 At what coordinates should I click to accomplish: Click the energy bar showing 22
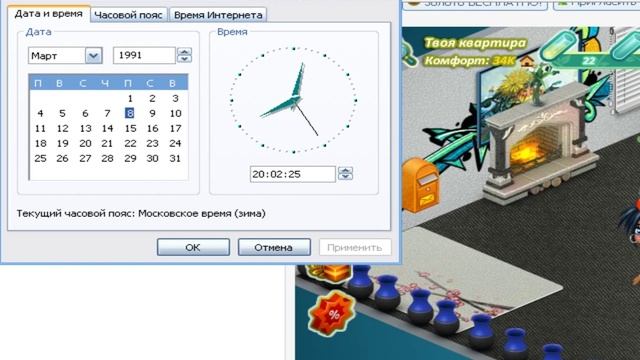tap(589, 61)
